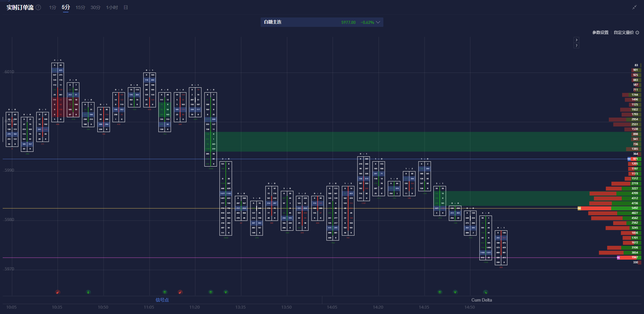Screen dimensions: 644x314
Task: Switch to the 信号点 bottom tab
Action: [x=162, y=300]
